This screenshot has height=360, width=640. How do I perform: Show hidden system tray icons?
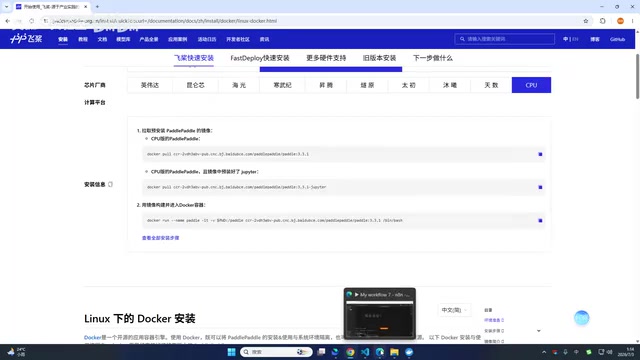pos(544,352)
